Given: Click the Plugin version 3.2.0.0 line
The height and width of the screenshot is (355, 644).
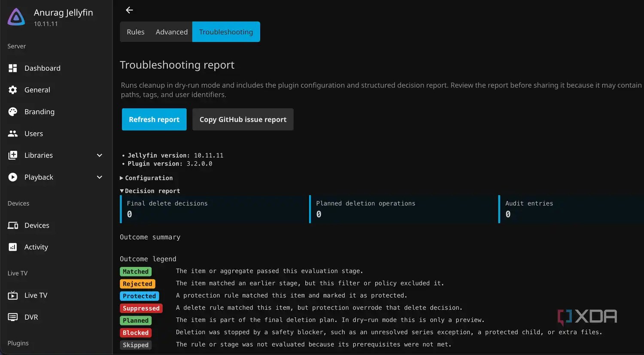Looking at the screenshot, I should [x=170, y=164].
